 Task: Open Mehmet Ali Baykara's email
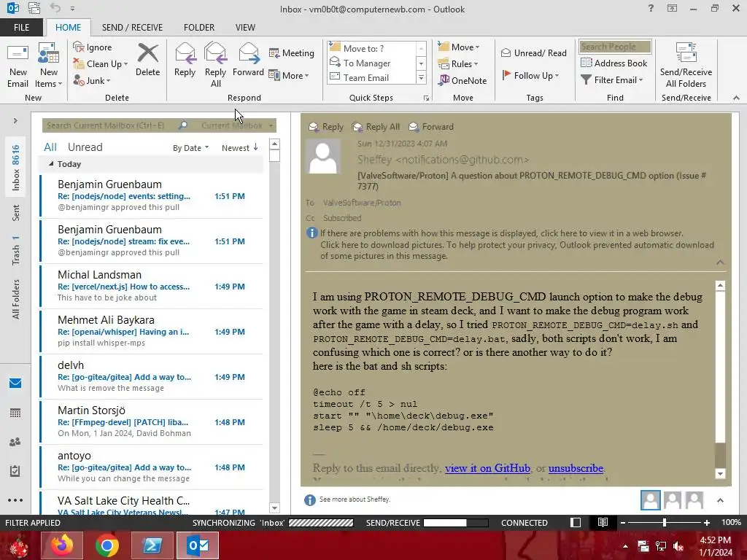coord(152,331)
